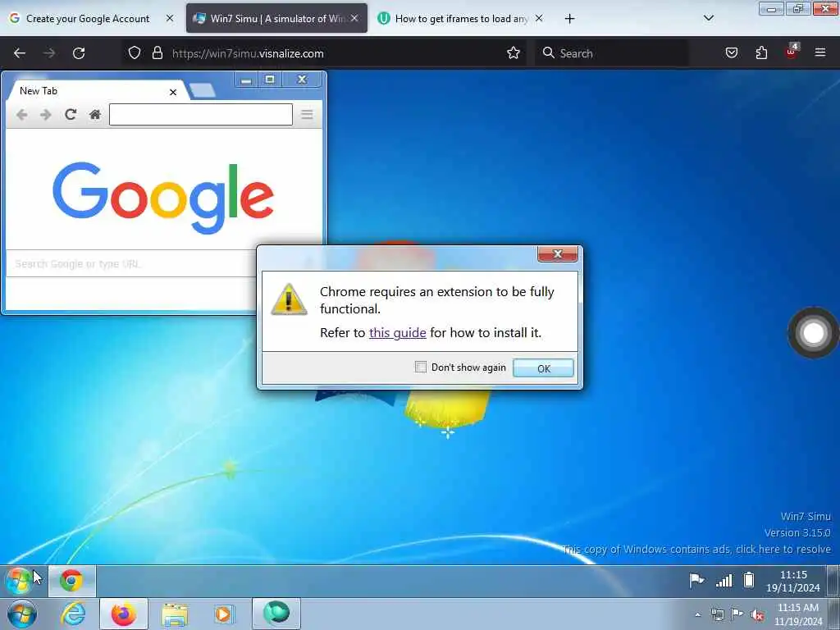840x630 pixels.
Task: Reload page in simulated Chrome
Action: 71,115
